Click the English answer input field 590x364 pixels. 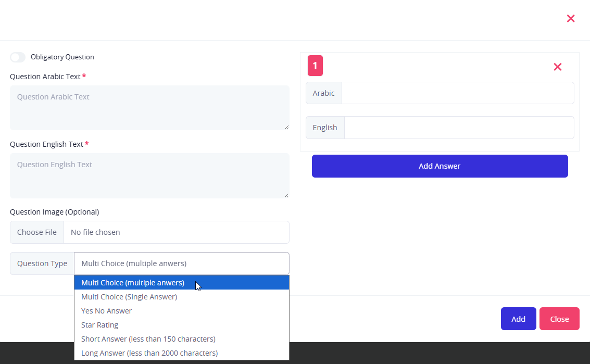[459, 128]
